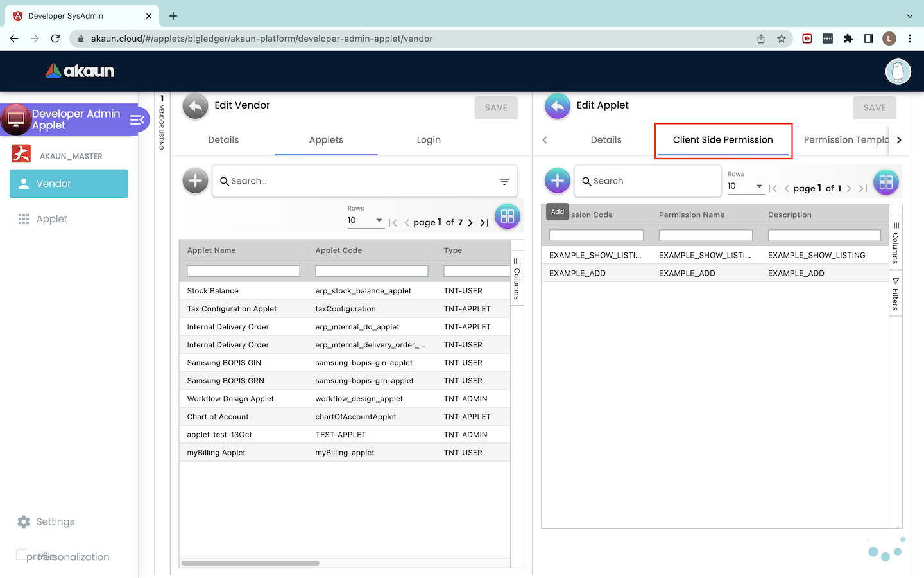Click the gray add applet plus icon
The image size is (924, 578).
pos(195,181)
